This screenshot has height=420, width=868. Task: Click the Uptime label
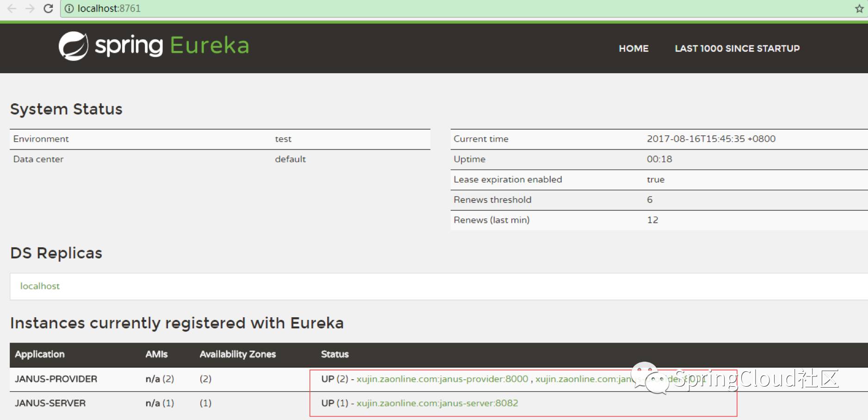click(x=469, y=159)
